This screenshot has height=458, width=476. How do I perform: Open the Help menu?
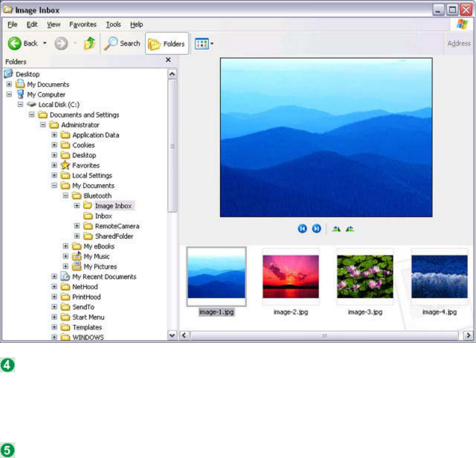[136, 24]
